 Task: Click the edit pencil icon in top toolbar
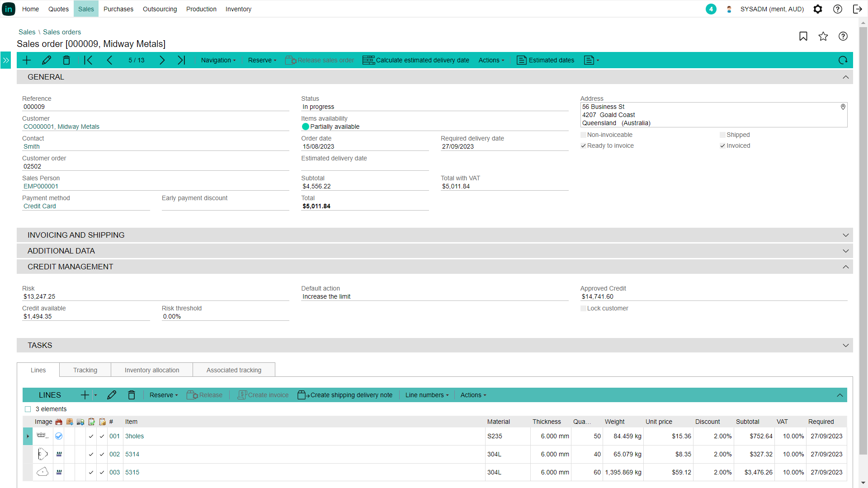pos(47,60)
